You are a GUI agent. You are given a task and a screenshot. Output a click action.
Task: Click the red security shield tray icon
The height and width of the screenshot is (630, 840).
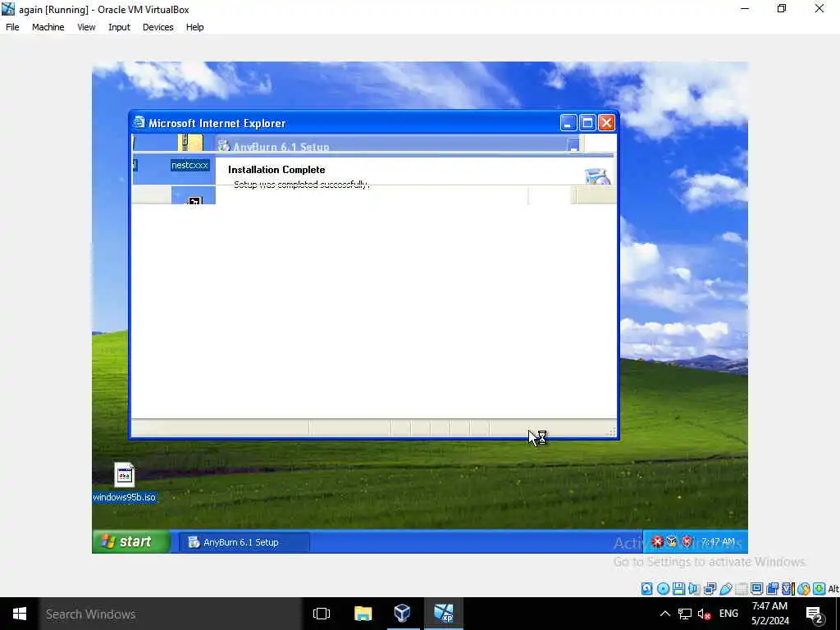tap(687, 541)
